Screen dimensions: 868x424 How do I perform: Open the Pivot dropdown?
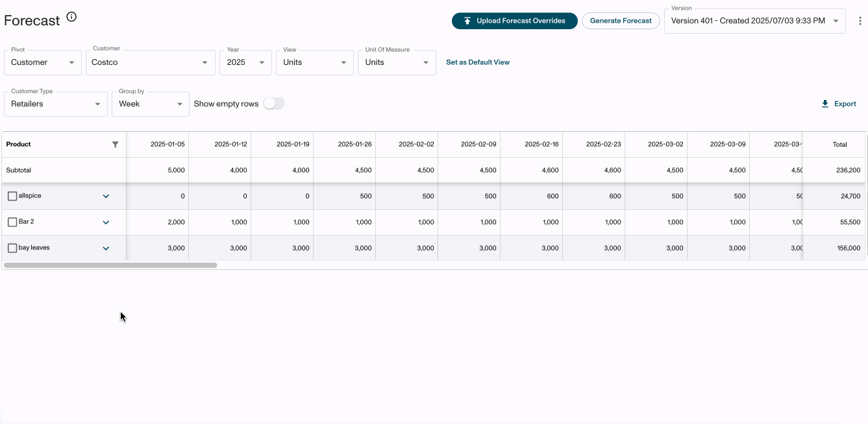(43, 62)
